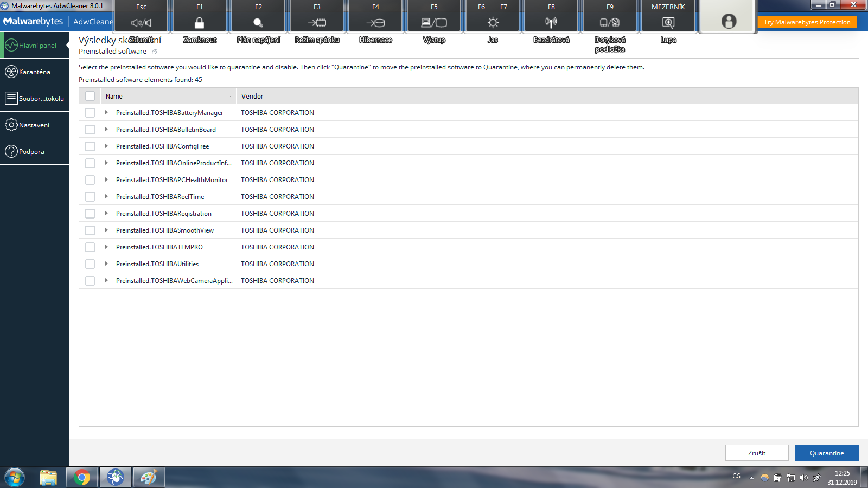Image resolution: width=868 pixels, height=488 pixels.
Task: Click the Zrušit cancel button
Action: click(757, 453)
